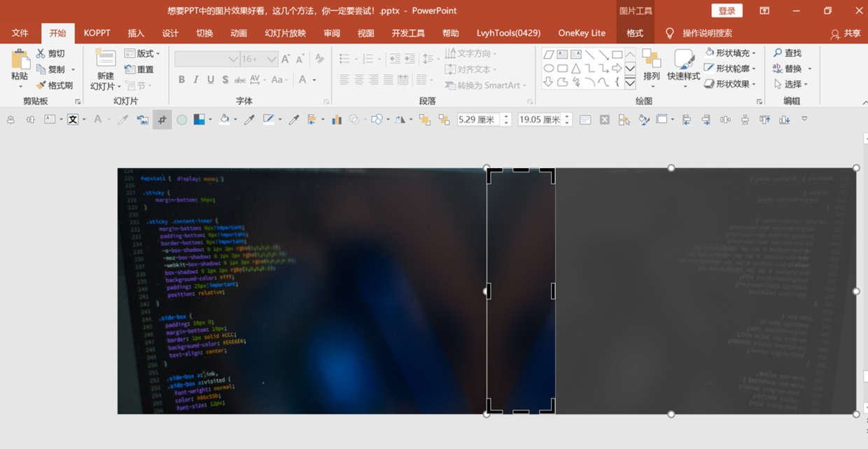868x449 pixels.
Task: Expand the shapes gallery More button
Action: point(630,83)
